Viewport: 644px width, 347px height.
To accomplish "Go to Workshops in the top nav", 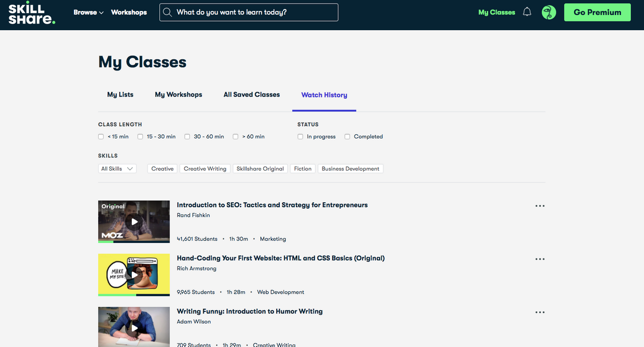I will click(x=129, y=12).
